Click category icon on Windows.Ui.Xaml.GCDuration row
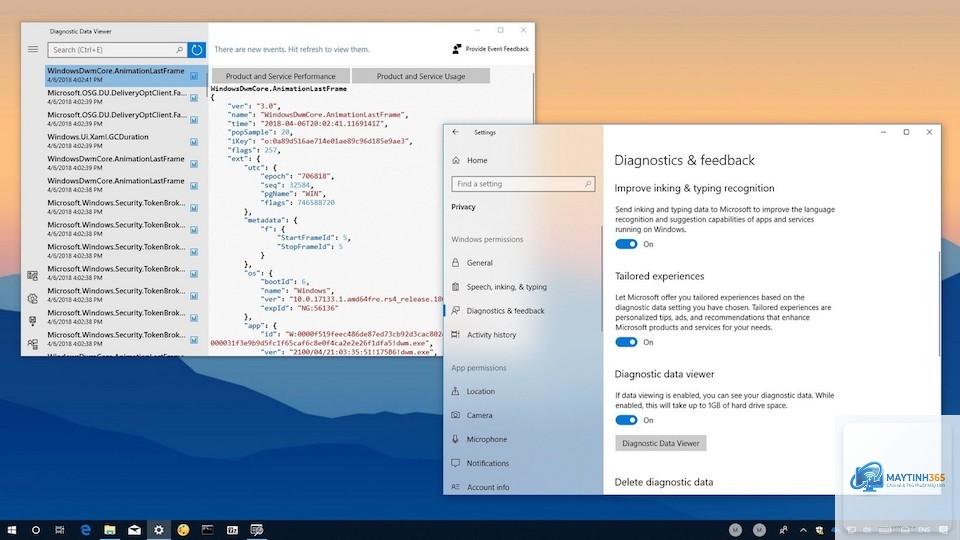 [x=194, y=142]
